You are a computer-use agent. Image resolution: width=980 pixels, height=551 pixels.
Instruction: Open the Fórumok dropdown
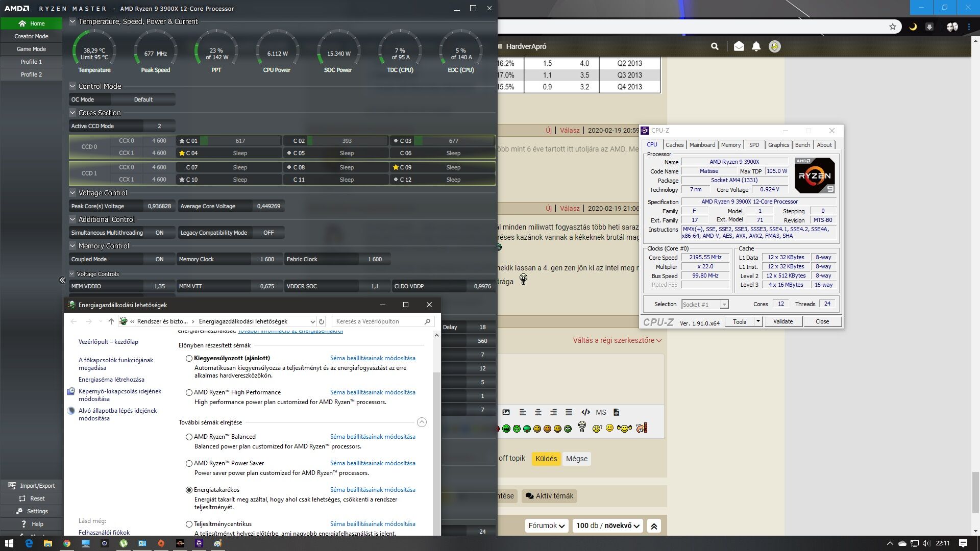coord(547,525)
